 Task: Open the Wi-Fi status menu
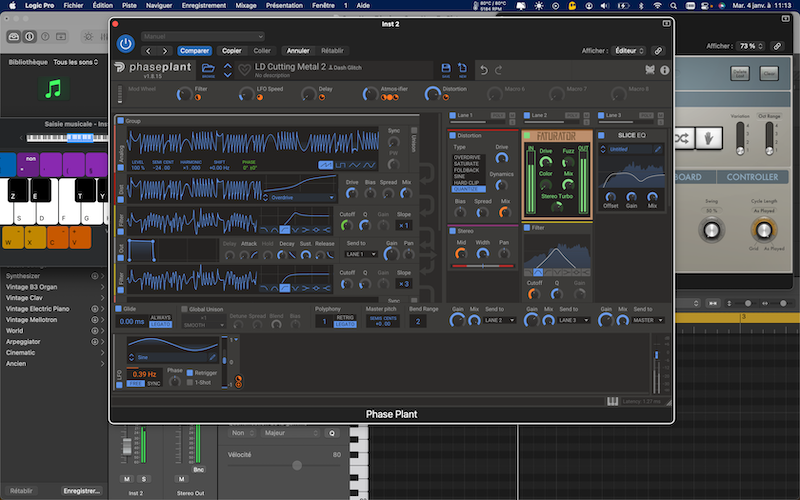[658, 6]
